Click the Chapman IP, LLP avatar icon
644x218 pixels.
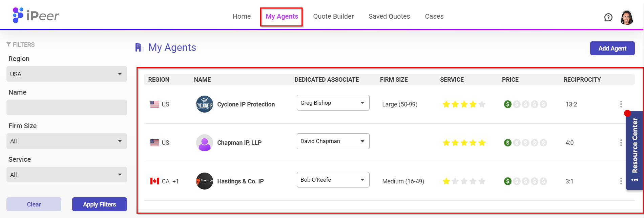click(x=205, y=143)
